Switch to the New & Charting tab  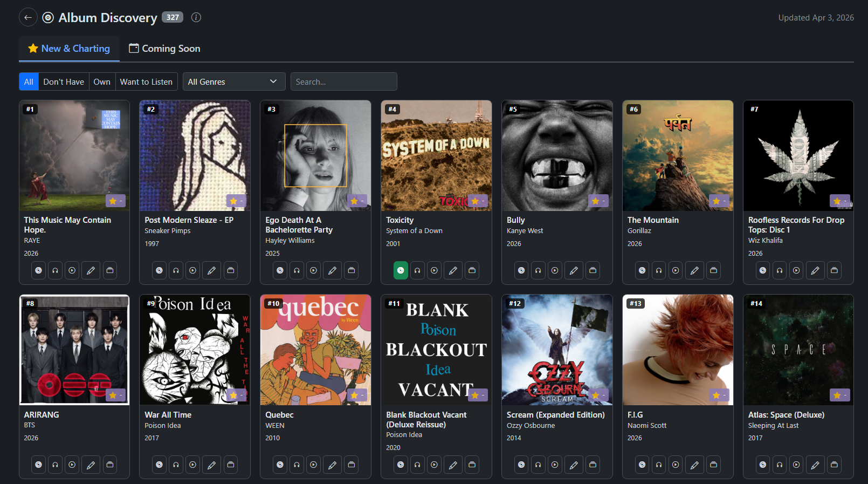coord(69,49)
